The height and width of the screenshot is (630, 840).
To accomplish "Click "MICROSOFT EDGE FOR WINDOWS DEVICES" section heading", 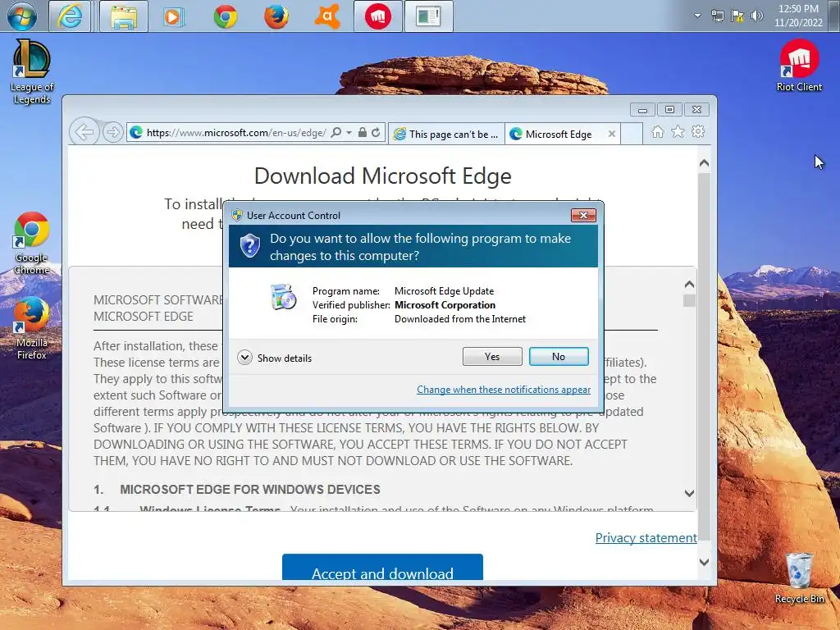I will [250, 490].
